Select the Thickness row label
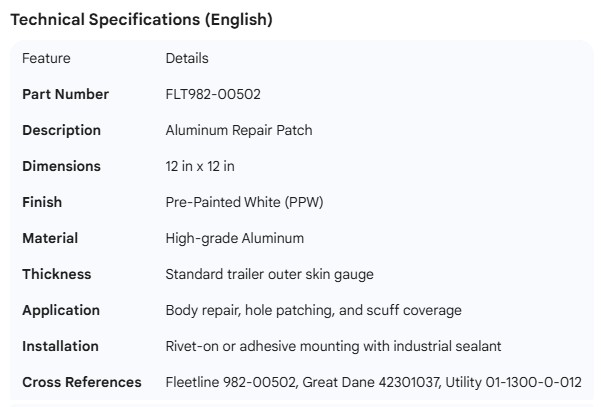Screen dimensions: 601x407 point(56,274)
